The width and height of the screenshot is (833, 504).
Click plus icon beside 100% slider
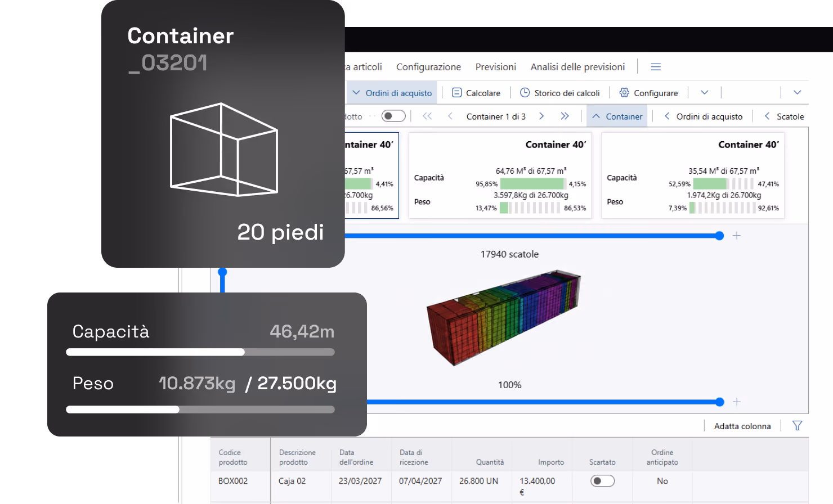(736, 402)
